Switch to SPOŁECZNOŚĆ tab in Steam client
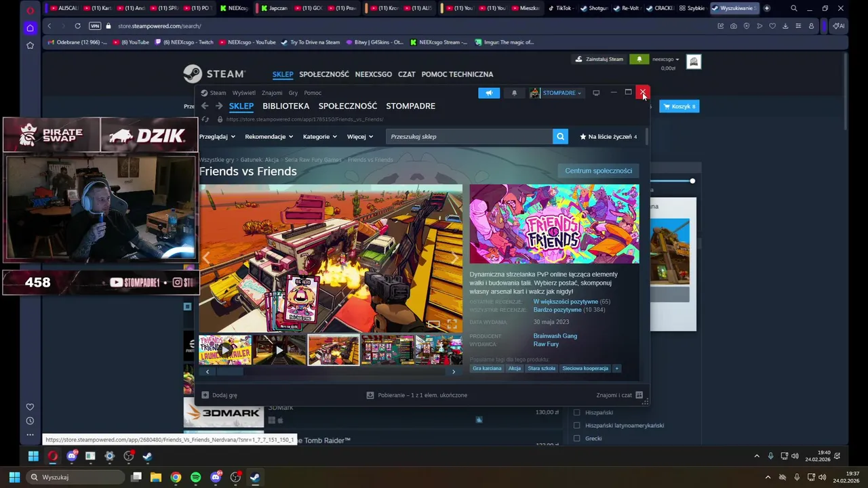 point(348,106)
